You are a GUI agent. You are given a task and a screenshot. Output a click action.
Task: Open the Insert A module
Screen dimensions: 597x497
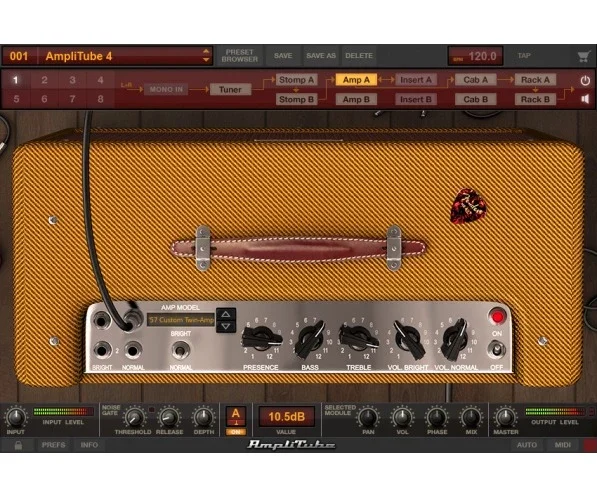click(416, 80)
